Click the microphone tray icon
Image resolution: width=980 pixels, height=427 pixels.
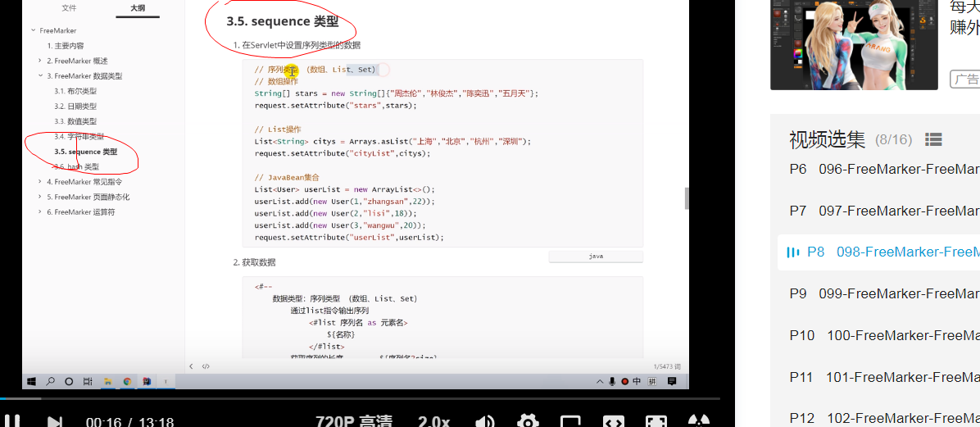point(613,381)
